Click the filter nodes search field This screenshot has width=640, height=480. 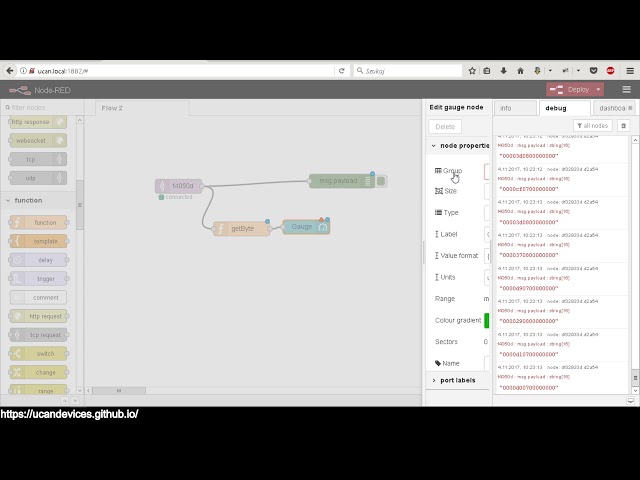click(x=41, y=107)
